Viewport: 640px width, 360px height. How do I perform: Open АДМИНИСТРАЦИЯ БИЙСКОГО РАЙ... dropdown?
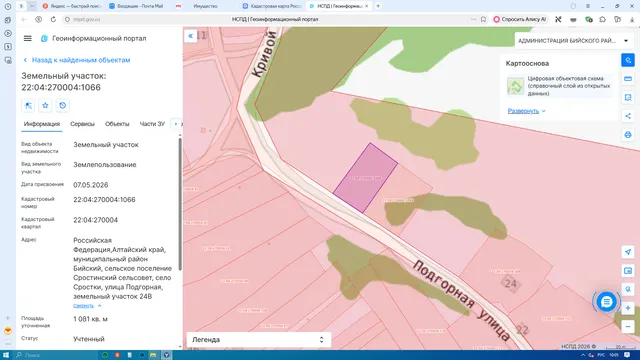pyautogui.click(x=573, y=41)
